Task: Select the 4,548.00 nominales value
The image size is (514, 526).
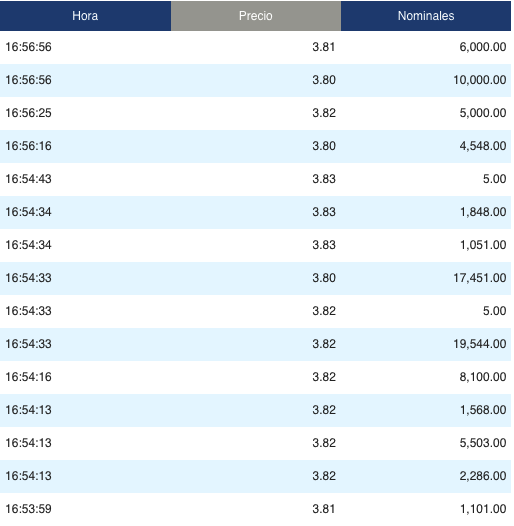Action: tap(483, 146)
